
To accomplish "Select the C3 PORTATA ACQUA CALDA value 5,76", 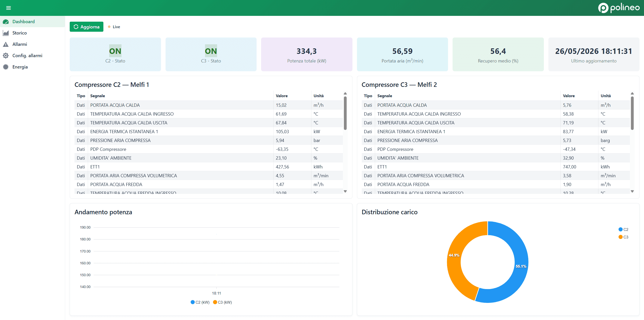I will click(567, 105).
